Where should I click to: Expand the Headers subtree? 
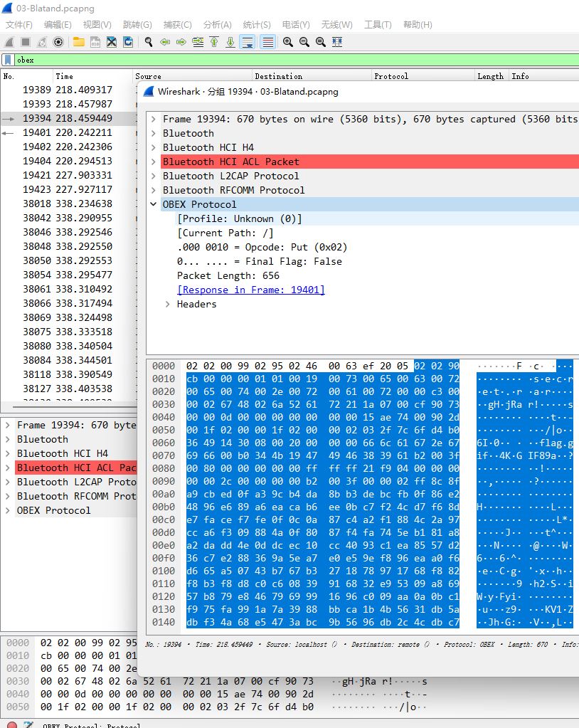(168, 305)
